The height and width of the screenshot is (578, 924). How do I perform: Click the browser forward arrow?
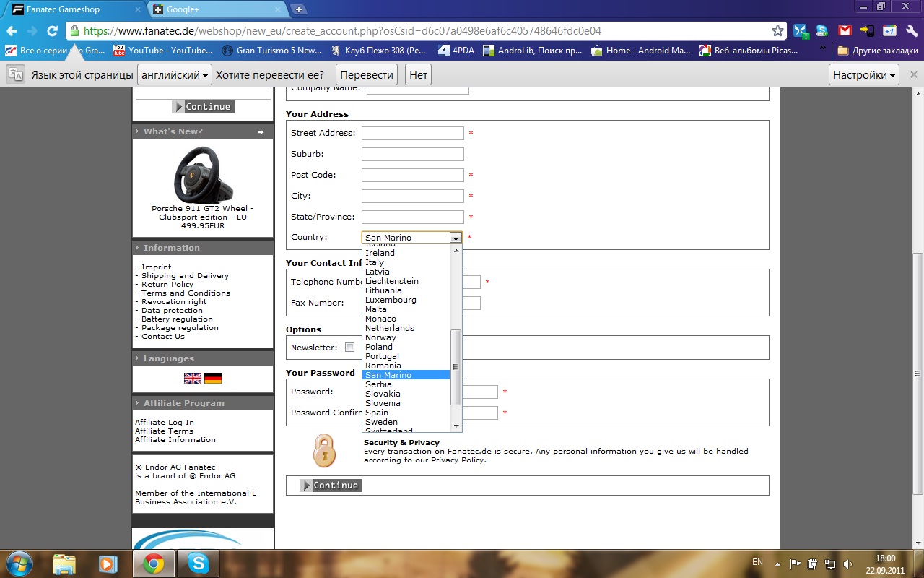(32, 31)
